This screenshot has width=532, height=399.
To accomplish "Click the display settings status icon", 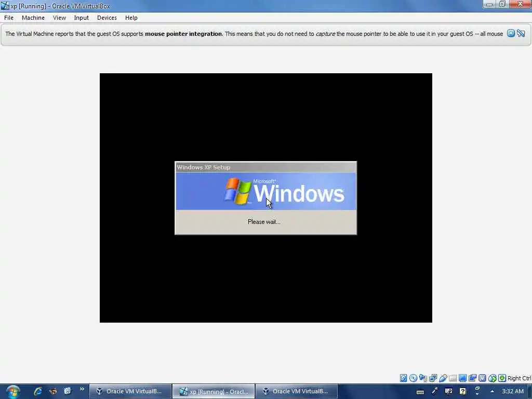I will pos(462,378).
